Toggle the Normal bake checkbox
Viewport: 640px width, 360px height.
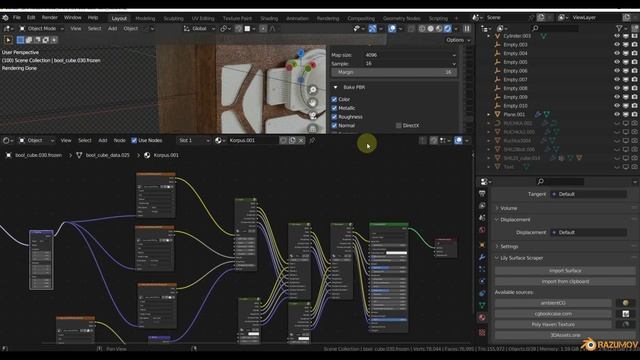click(334, 125)
